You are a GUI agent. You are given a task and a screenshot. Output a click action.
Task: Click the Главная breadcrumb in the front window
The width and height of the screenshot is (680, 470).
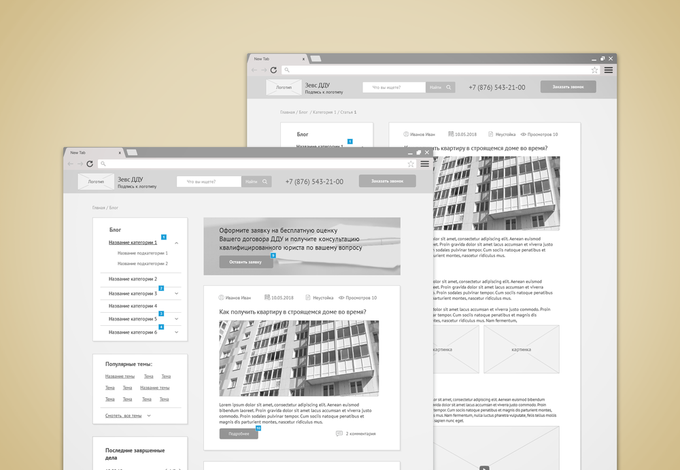tap(98, 208)
